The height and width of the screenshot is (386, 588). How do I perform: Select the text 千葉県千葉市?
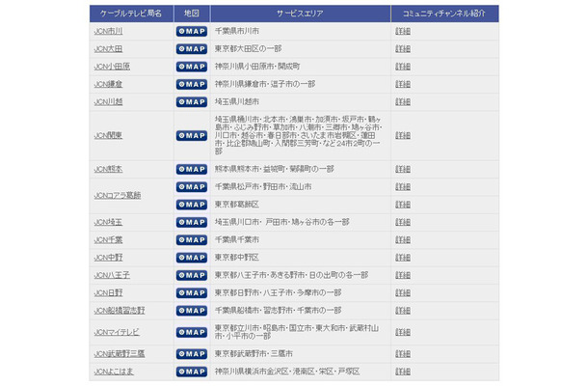pyautogui.click(x=236, y=240)
